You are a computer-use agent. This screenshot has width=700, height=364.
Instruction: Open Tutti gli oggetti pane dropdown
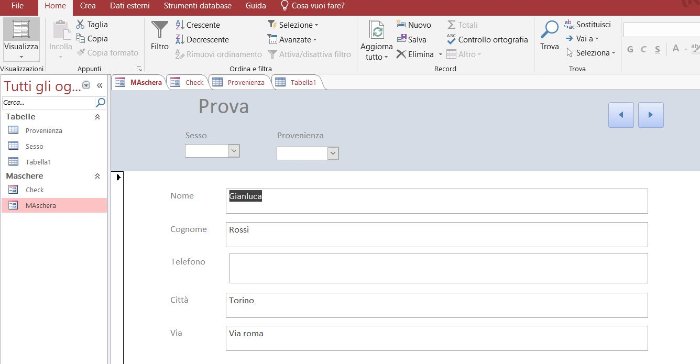(x=86, y=85)
